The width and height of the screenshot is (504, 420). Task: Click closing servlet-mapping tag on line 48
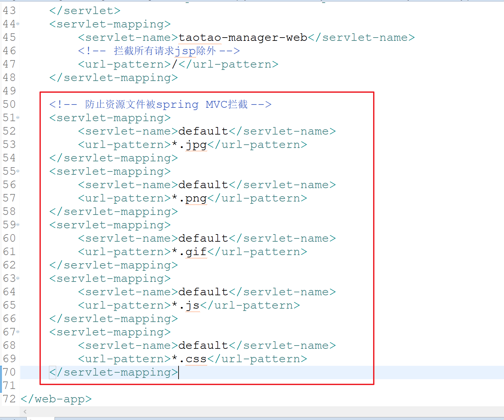tap(114, 78)
